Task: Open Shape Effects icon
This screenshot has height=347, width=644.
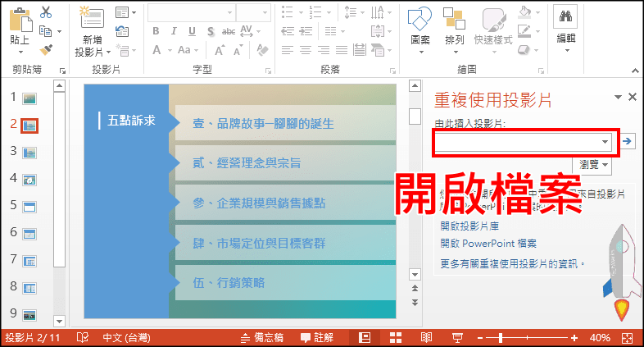Action: point(524,50)
